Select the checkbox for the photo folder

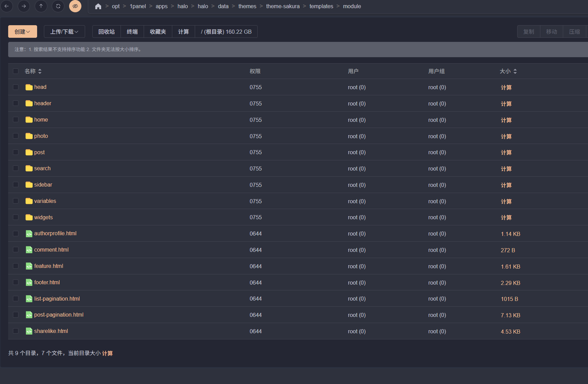click(x=16, y=136)
